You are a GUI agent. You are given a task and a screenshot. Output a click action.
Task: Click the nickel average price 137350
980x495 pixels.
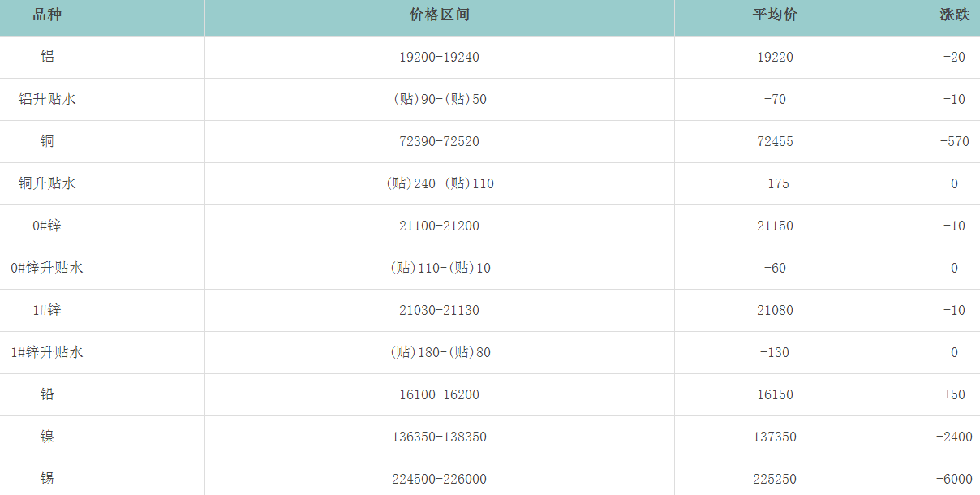(x=775, y=437)
